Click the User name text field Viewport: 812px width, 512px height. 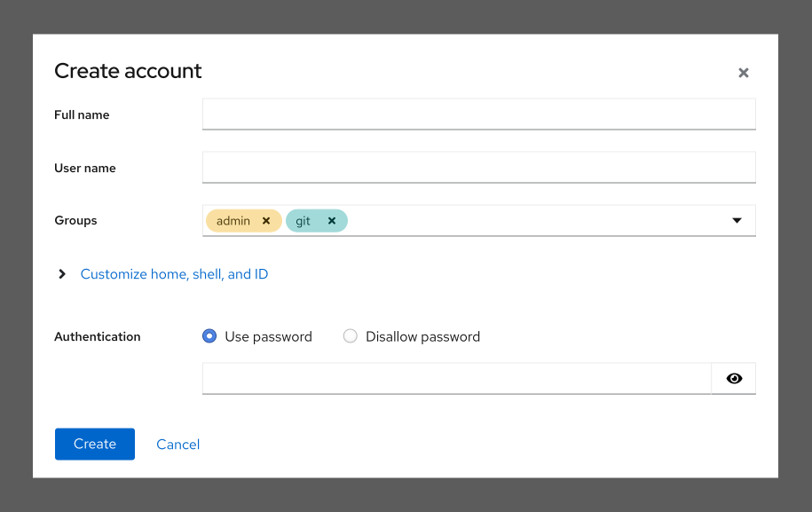click(x=478, y=167)
